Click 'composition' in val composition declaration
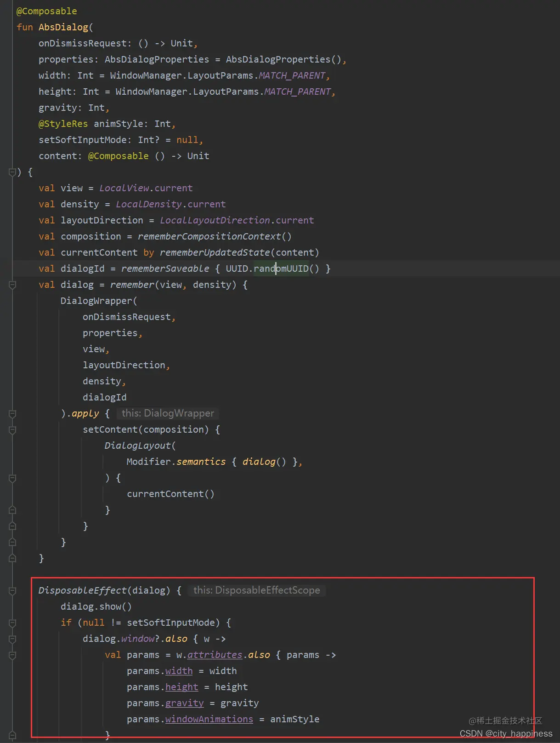Image resolution: width=560 pixels, height=743 pixels. [x=91, y=236]
